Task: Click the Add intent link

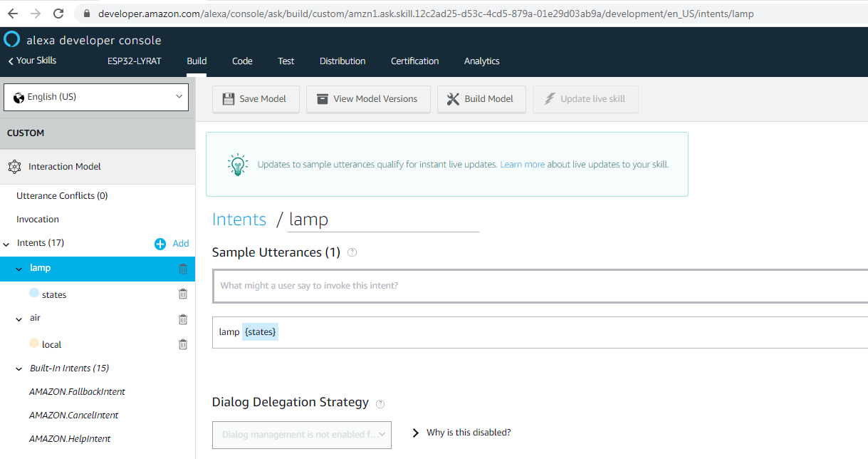Action: 181,244
